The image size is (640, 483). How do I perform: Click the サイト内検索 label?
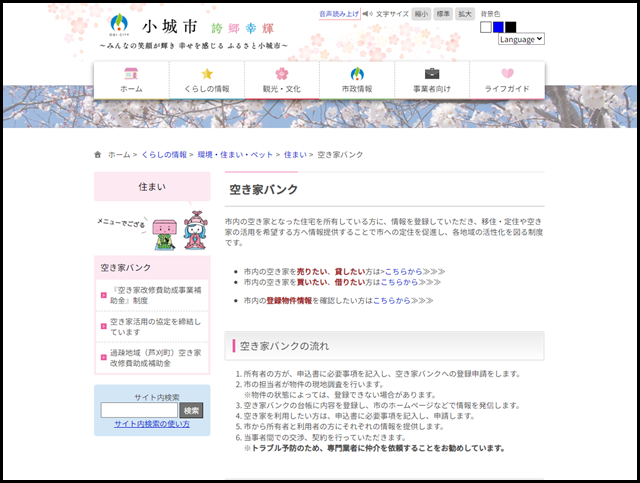(157, 397)
